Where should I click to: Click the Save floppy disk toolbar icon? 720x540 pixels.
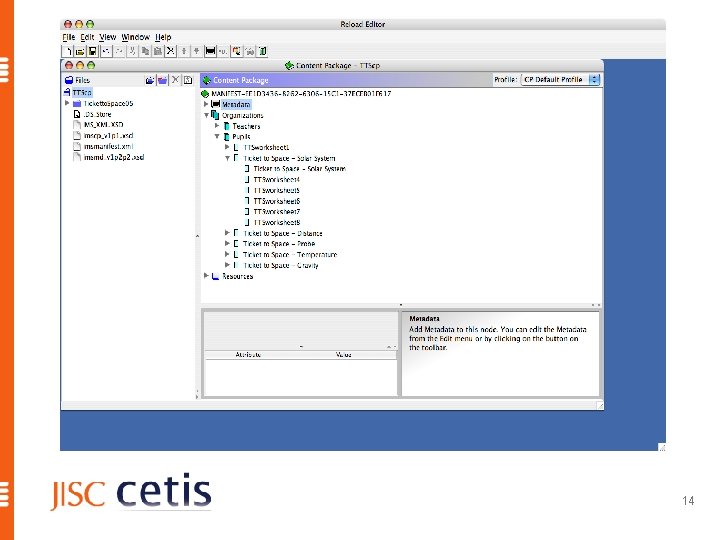coord(92,51)
